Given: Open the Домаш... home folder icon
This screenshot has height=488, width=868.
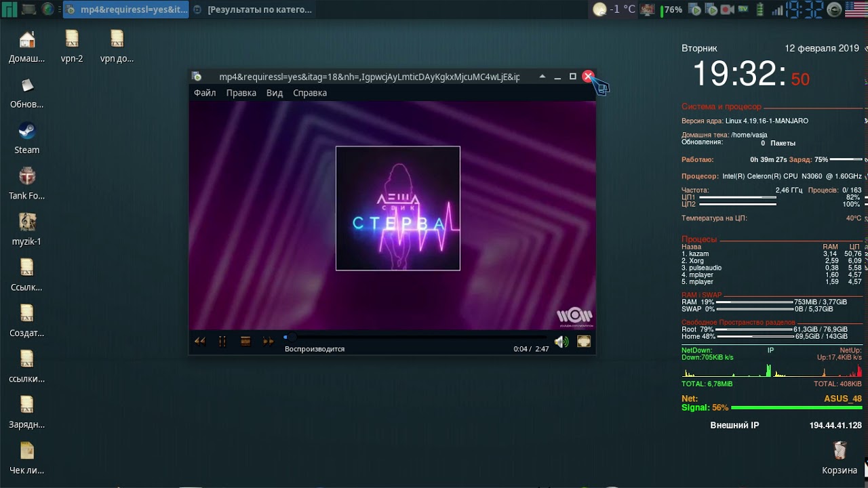Looking at the screenshot, I should pyautogui.click(x=27, y=47).
